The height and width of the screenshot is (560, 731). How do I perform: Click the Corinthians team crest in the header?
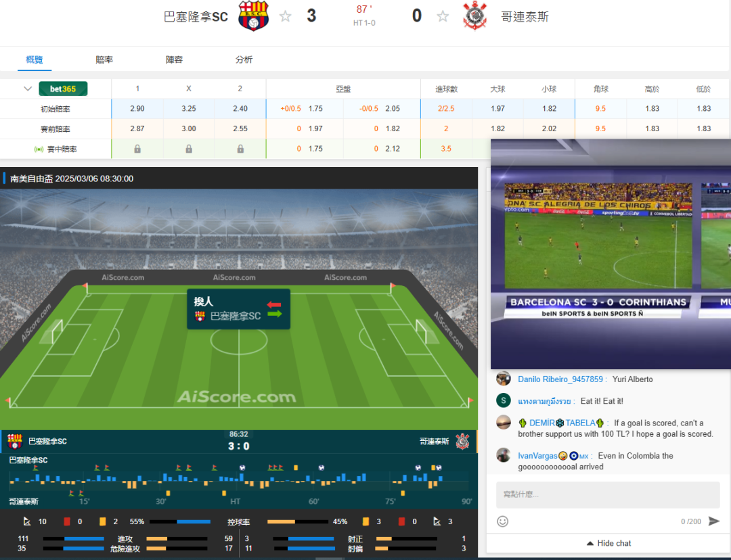coord(475,16)
